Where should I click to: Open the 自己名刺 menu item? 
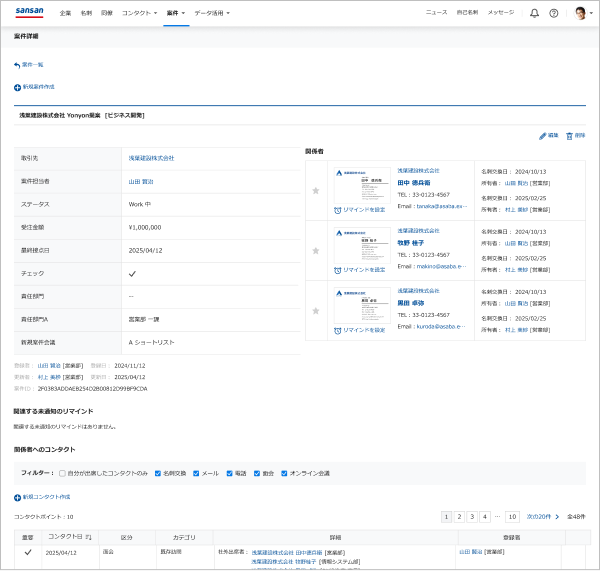(x=467, y=13)
